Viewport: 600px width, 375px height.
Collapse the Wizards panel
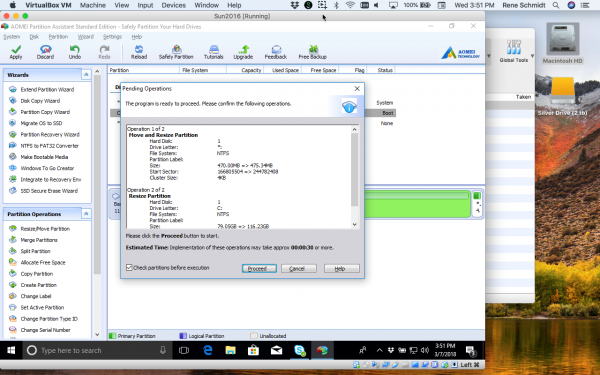86,75
